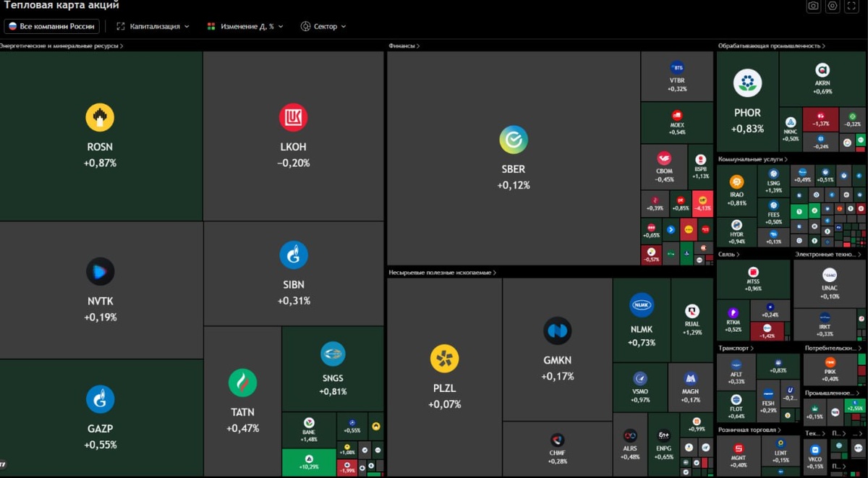868x478 pixels.
Task: Click the PHOR PhosAgro logo
Action: pos(747,83)
